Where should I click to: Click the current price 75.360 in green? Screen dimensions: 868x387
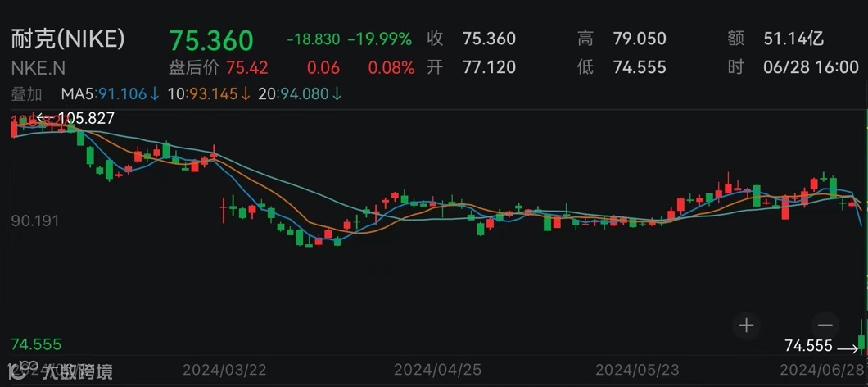click(x=211, y=40)
